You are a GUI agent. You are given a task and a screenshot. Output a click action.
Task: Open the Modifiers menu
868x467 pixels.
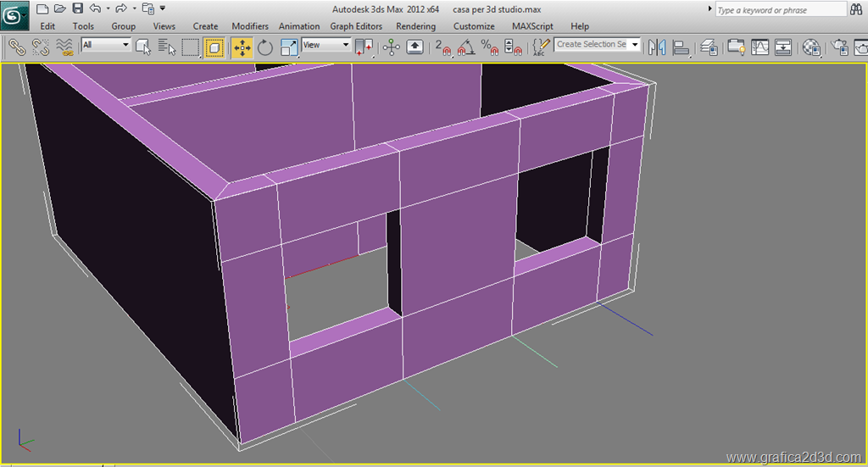250,26
